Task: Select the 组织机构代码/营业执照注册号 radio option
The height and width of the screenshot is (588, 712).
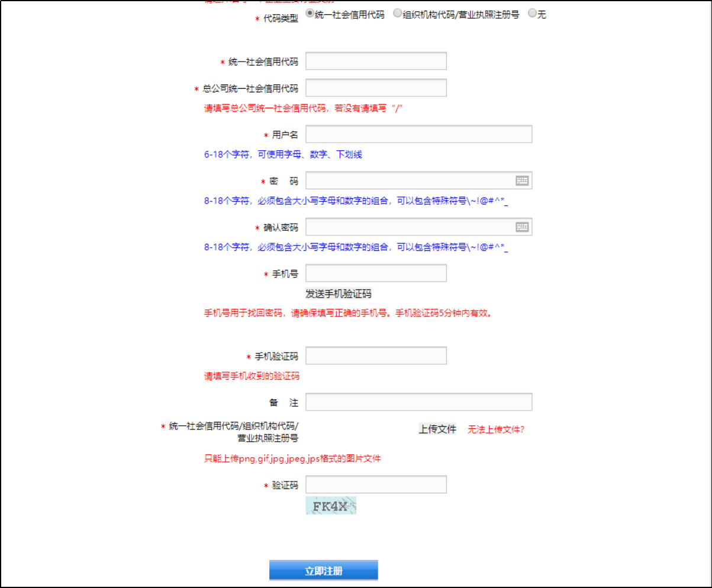Action: [397, 14]
